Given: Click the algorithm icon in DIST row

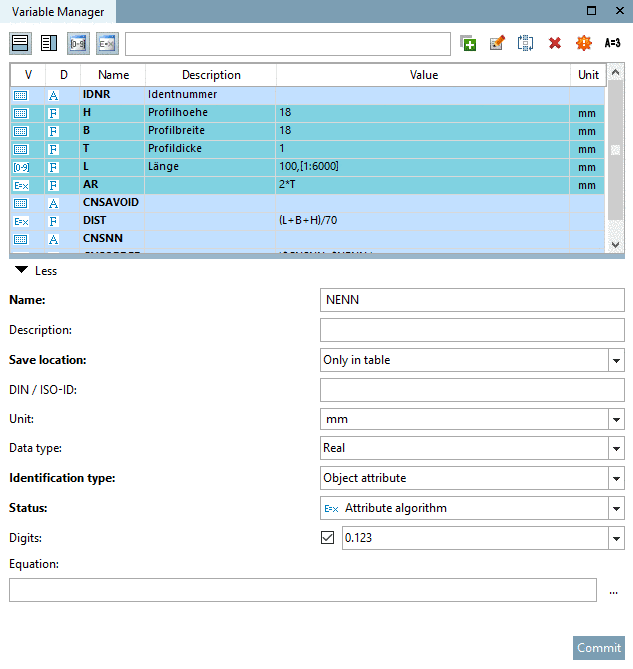Looking at the screenshot, I should [21, 221].
